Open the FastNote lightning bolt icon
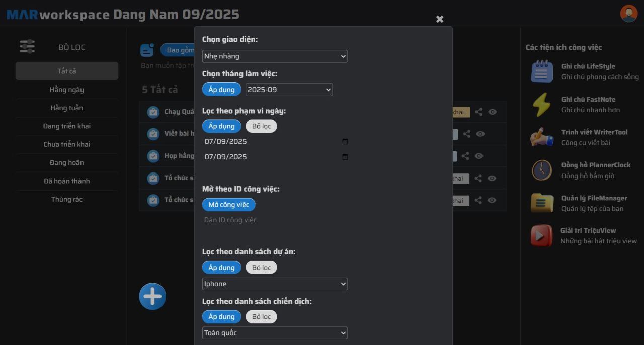The height and width of the screenshot is (345, 644). (542, 105)
